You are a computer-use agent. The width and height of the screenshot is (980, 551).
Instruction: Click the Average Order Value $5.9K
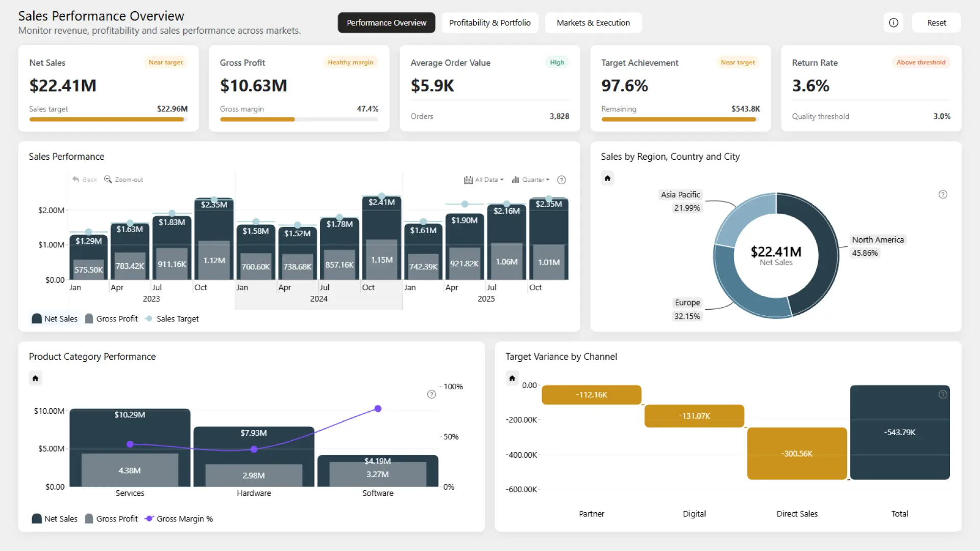pyautogui.click(x=432, y=86)
